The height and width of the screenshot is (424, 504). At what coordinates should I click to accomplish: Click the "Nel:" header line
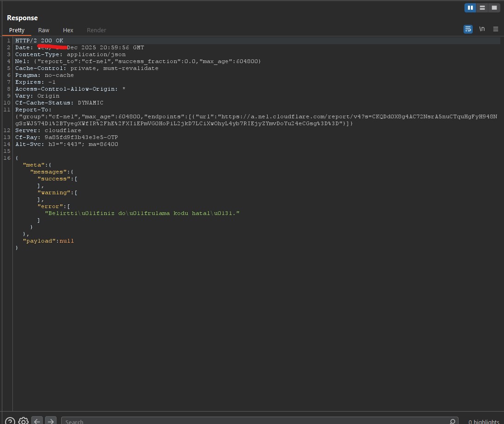[138, 61]
